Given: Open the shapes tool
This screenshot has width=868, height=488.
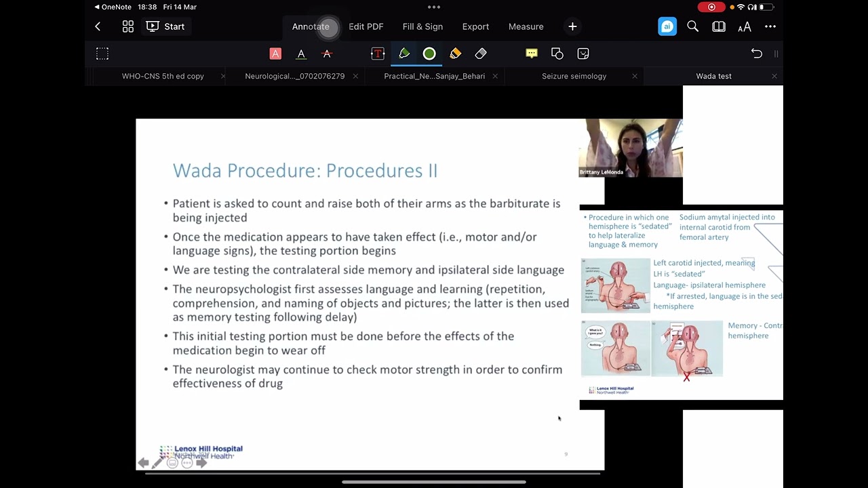Looking at the screenshot, I should click(557, 54).
